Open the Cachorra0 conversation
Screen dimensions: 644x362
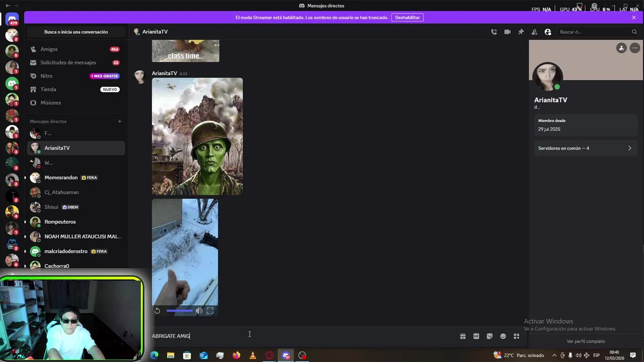(x=76, y=266)
